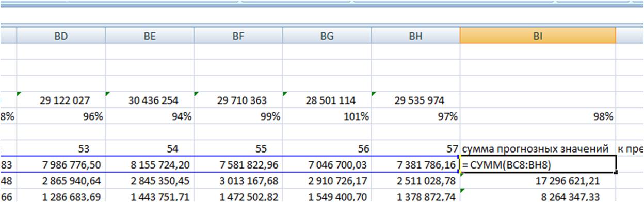This screenshot has height=202, width=644.
Task: Click cell containing 1 378 872,74
Action: 415,195
